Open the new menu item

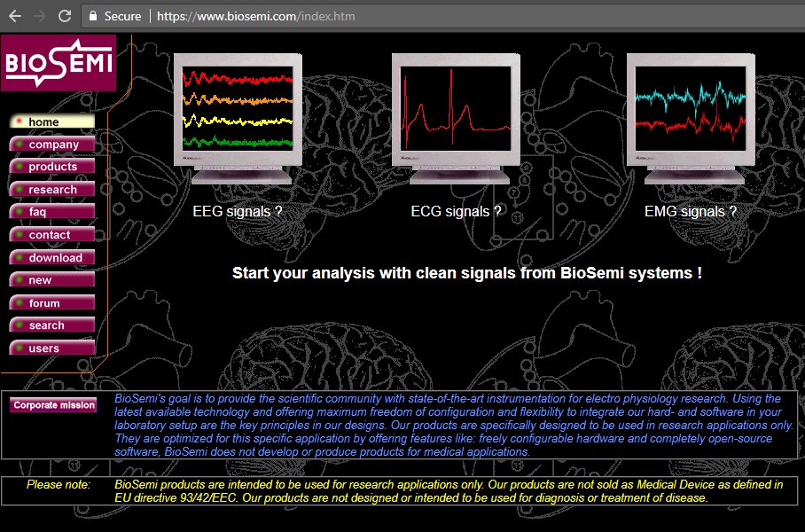click(51, 280)
